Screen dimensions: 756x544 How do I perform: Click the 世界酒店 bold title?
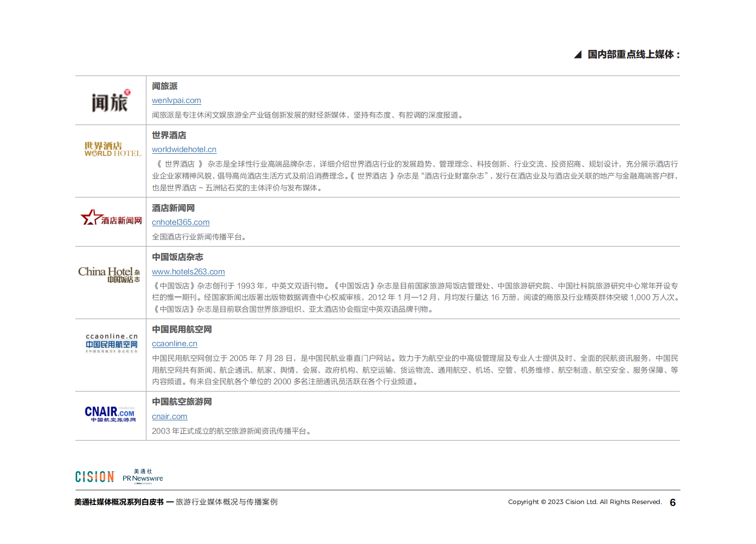pyautogui.click(x=169, y=135)
